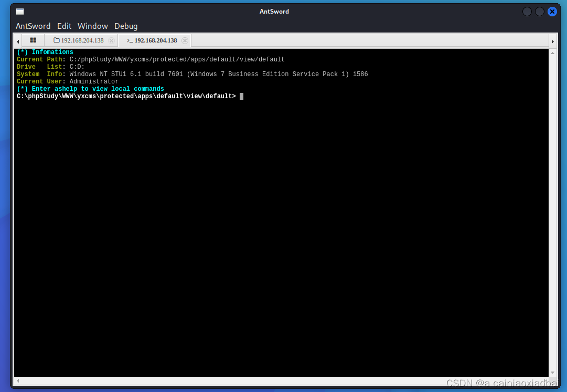Open the Window menu

92,26
